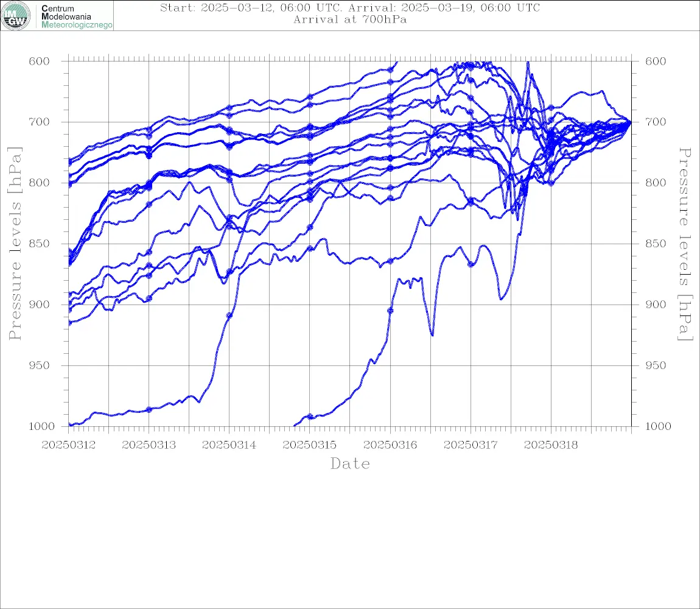Click the 'Date' x-axis title

351,464
